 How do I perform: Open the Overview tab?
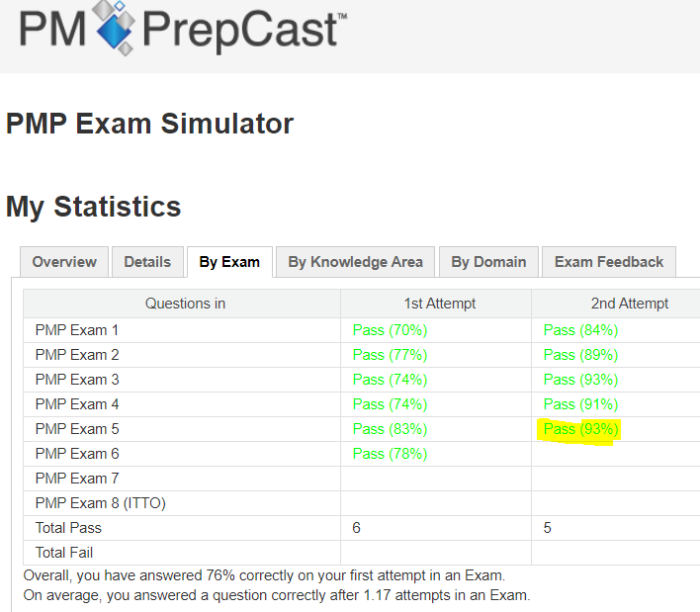(64, 262)
